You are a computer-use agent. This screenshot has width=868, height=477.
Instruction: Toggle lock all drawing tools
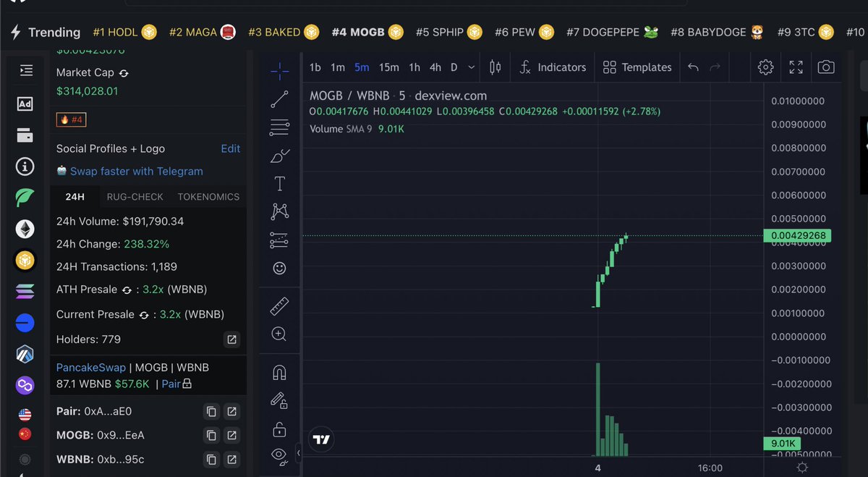[x=279, y=429]
